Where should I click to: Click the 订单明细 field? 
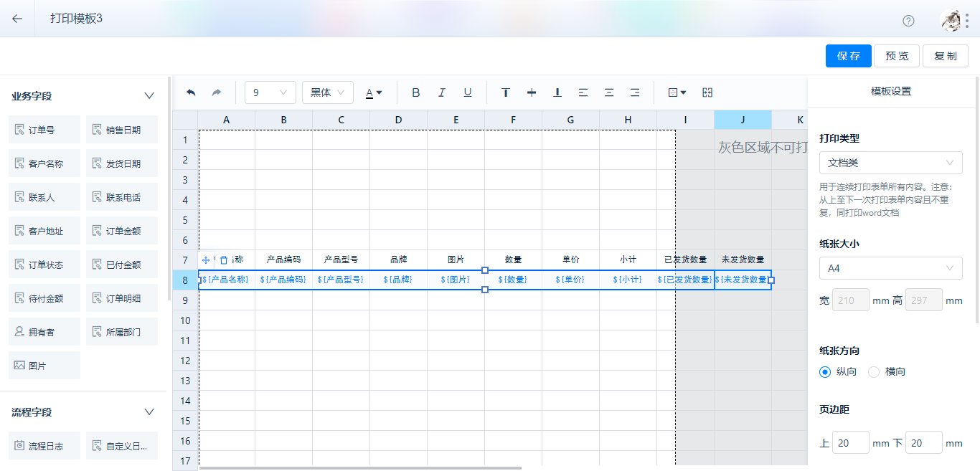point(122,298)
